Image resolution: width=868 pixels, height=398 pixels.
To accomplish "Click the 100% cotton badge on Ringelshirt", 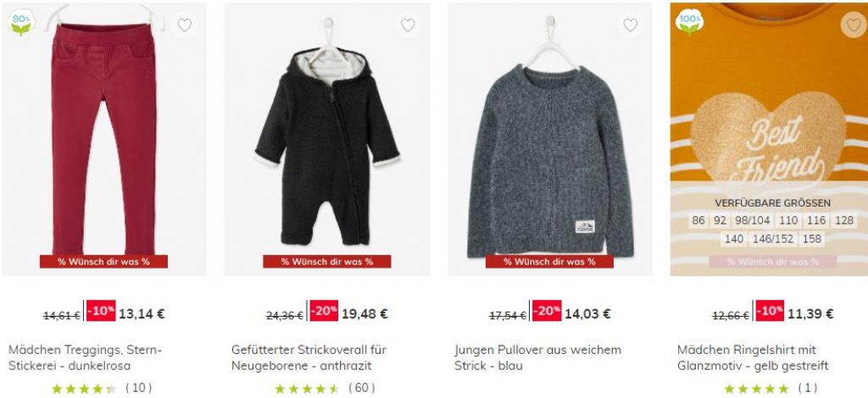I will (689, 23).
